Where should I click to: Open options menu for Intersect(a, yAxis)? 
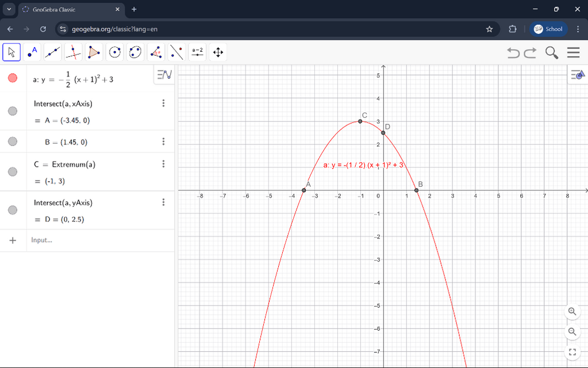[163, 202]
